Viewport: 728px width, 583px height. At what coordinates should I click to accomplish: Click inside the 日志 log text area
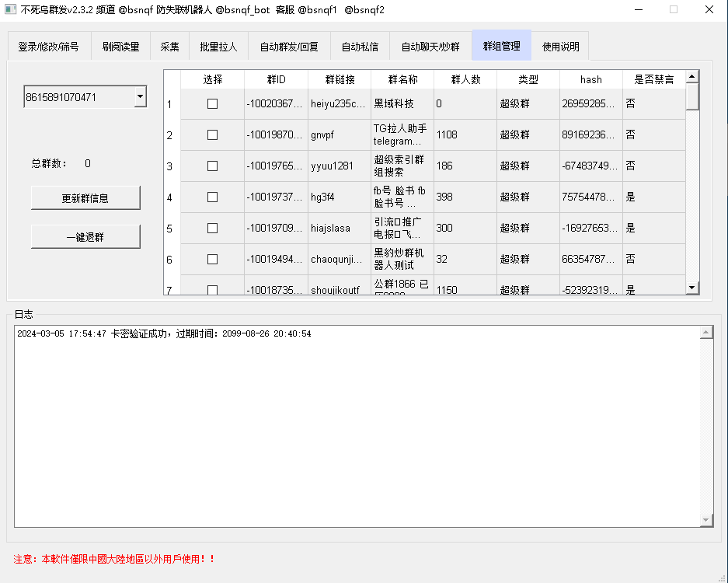(x=357, y=428)
